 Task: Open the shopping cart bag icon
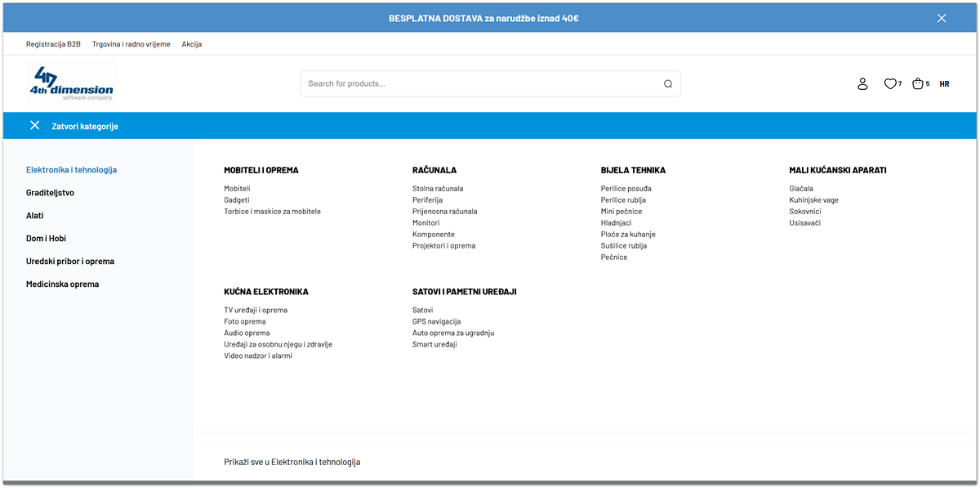(918, 83)
